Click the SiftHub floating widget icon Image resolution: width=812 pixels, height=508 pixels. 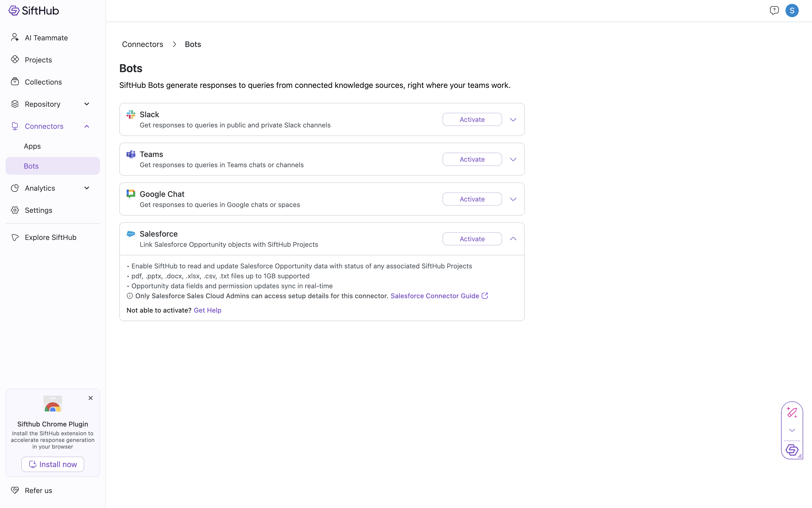point(792,449)
